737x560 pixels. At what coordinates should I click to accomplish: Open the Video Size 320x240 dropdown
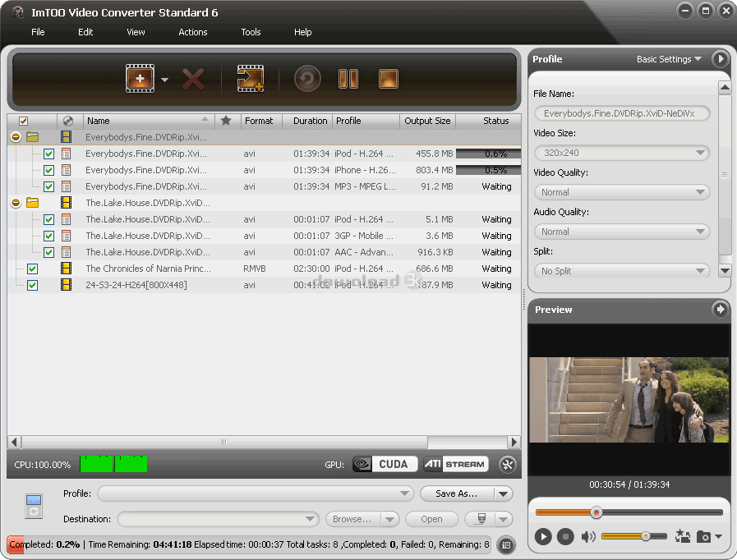[x=621, y=153]
